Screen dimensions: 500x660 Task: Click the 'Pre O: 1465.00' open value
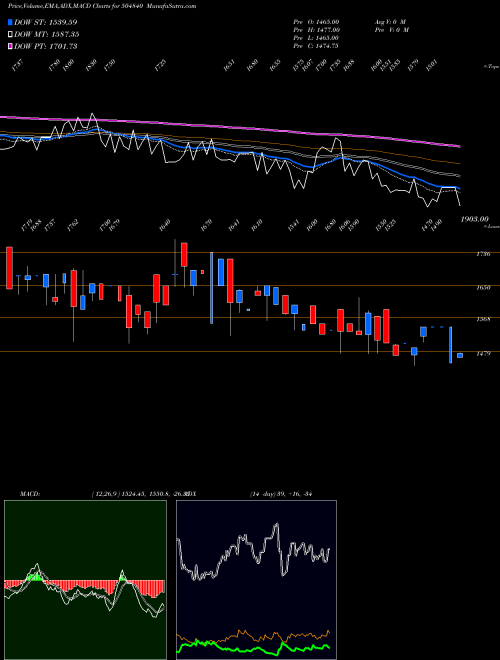click(x=316, y=22)
